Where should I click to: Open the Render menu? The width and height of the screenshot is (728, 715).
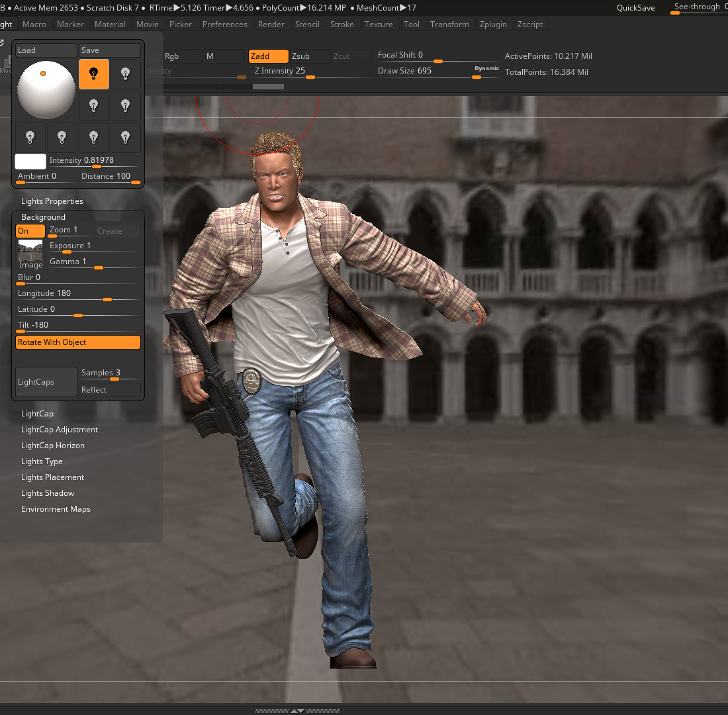click(x=271, y=24)
